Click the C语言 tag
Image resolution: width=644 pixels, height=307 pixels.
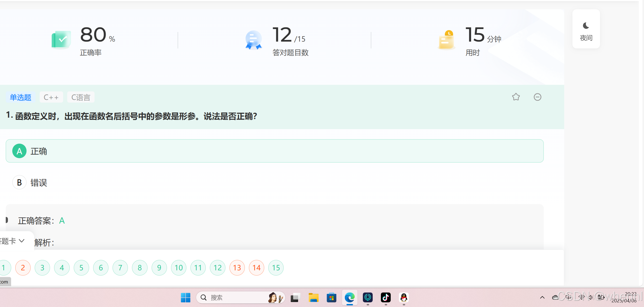81,97
